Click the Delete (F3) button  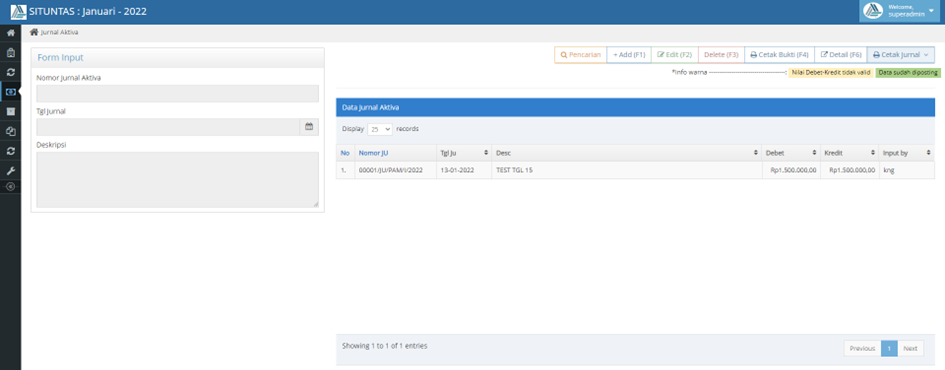tap(721, 55)
